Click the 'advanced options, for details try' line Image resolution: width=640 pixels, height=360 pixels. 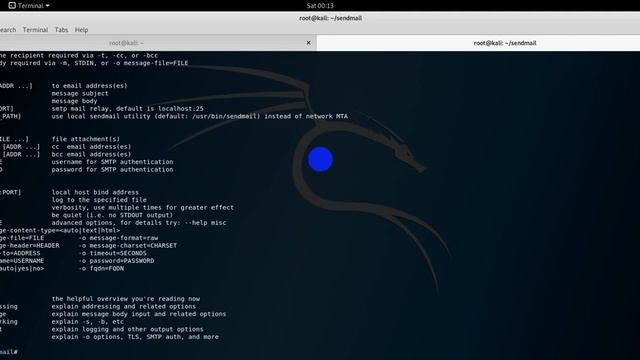click(139, 223)
